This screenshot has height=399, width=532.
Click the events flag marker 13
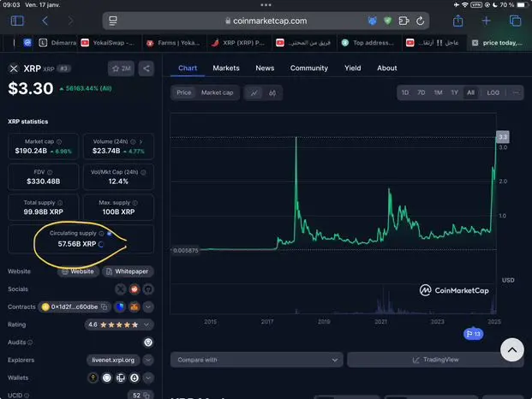[473, 334]
